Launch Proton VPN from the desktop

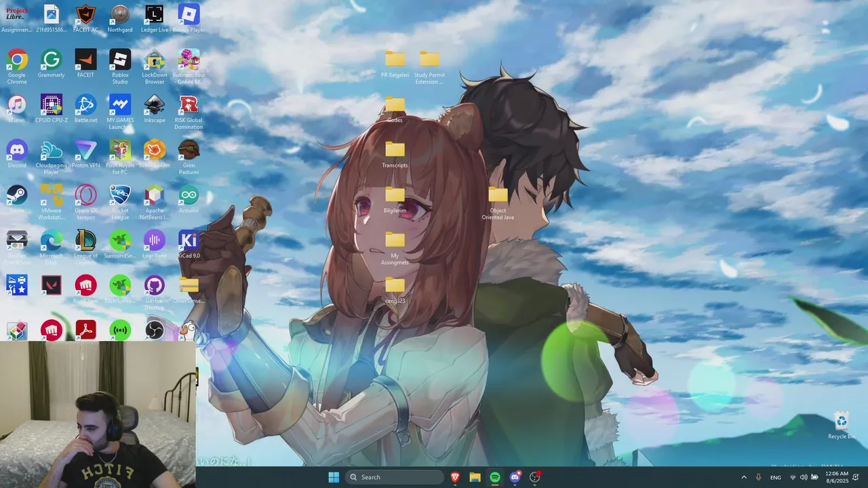[85, 155]
